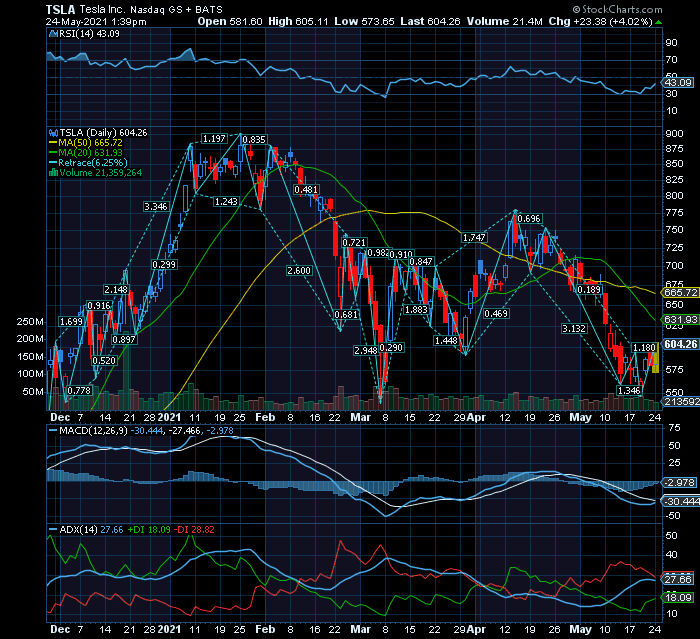Click the Last 604.26 header value
Screen dimensions: 700x639
pos(430,21)
